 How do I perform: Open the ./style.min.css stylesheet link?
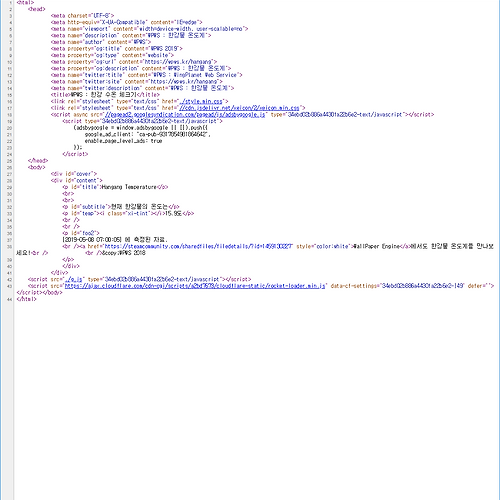201,101
